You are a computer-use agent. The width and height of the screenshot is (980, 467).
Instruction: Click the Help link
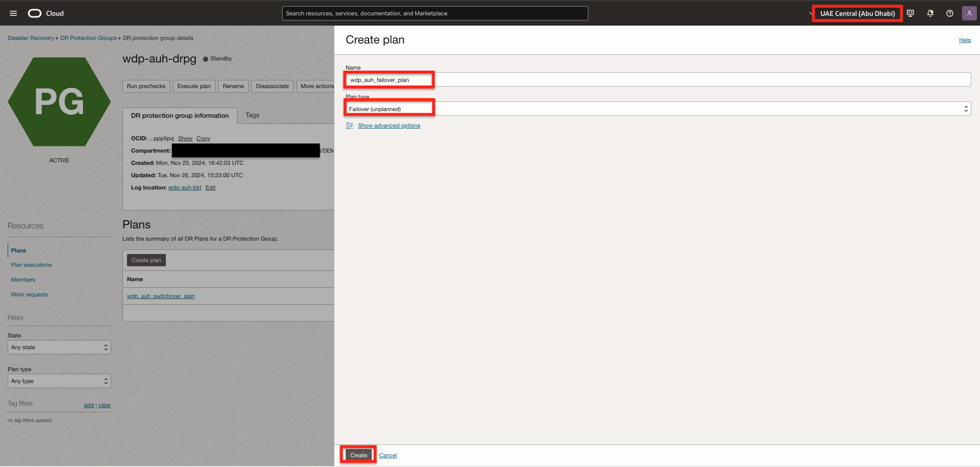tap(965, 40)
